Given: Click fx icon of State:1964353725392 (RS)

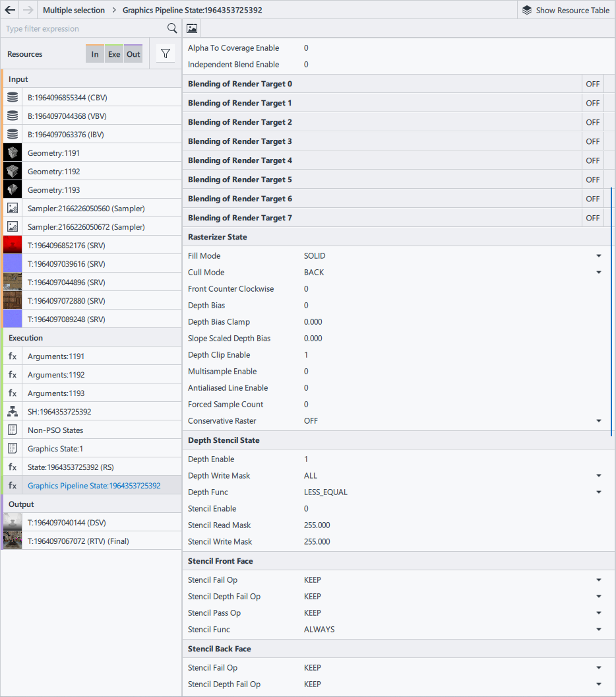Looking at the screenshot, I should click(x=13, y=467).
